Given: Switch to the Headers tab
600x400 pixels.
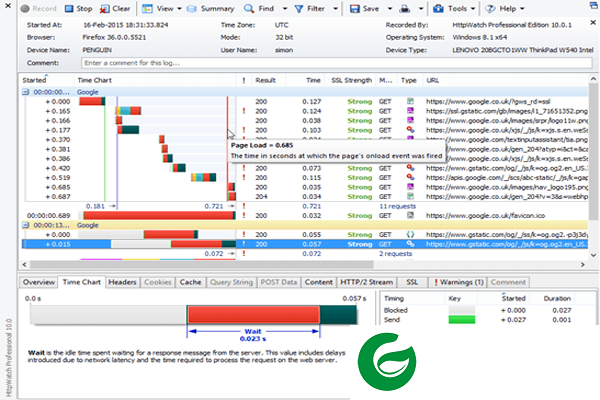Looking at the screenshot, I should 122,282.
